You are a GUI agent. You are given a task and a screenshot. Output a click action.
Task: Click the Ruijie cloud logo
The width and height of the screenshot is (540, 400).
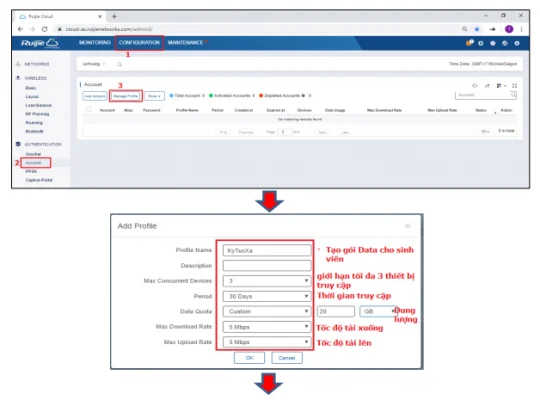pyautogui.click(x=40, y=43)
